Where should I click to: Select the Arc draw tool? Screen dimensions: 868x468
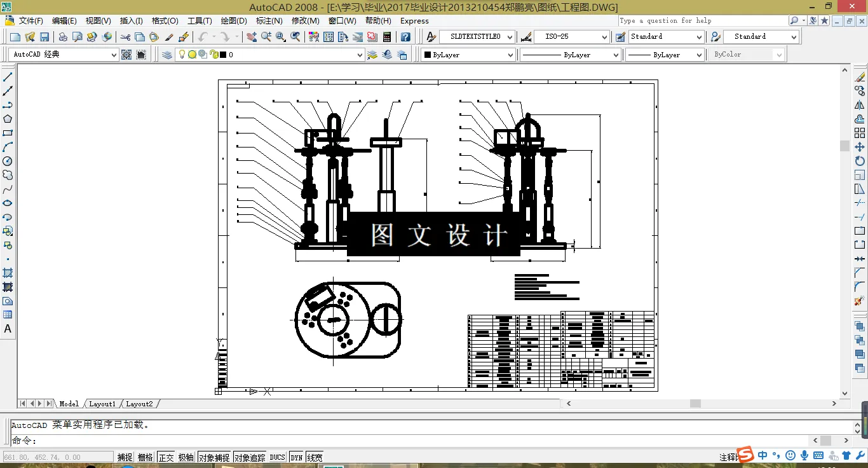pyautogui.click(x=8, y=147)
